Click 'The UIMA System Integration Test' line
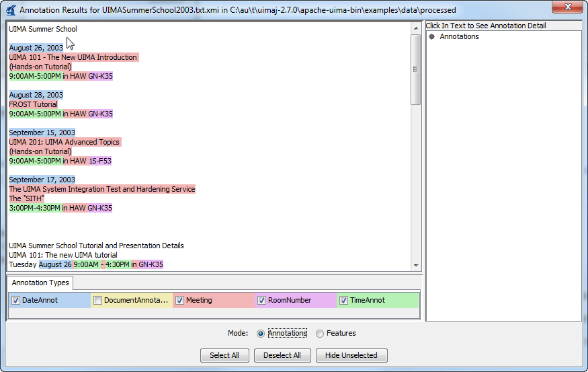 point(102,189)
